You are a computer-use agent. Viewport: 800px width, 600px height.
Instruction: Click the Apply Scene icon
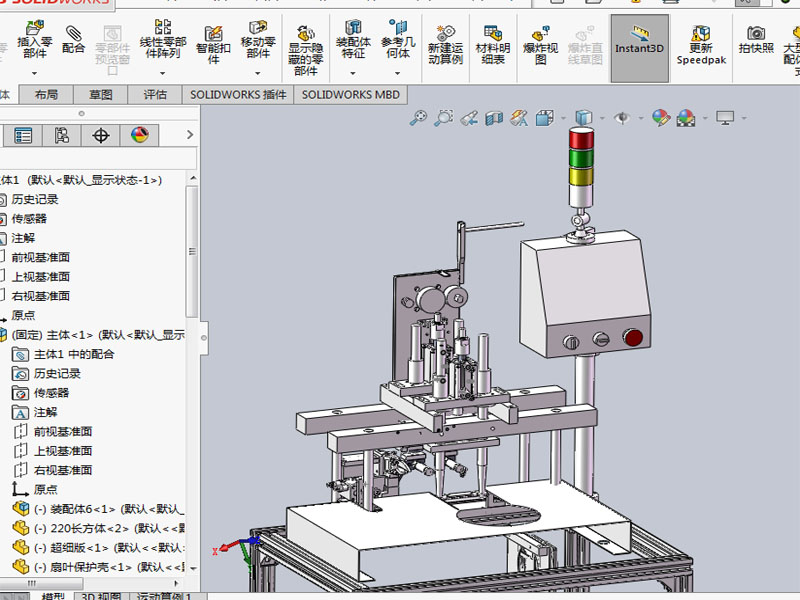click(686, 118)
